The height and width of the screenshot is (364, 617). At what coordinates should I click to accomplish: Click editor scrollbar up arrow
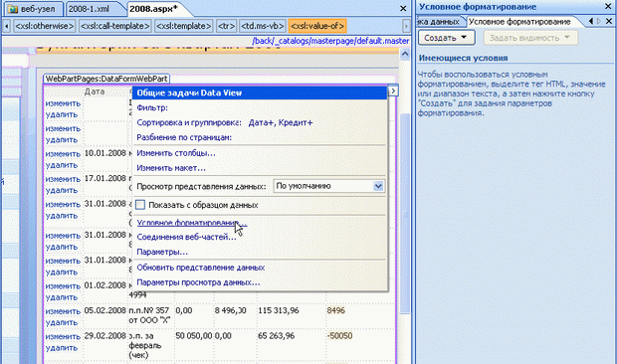point(405,55)
